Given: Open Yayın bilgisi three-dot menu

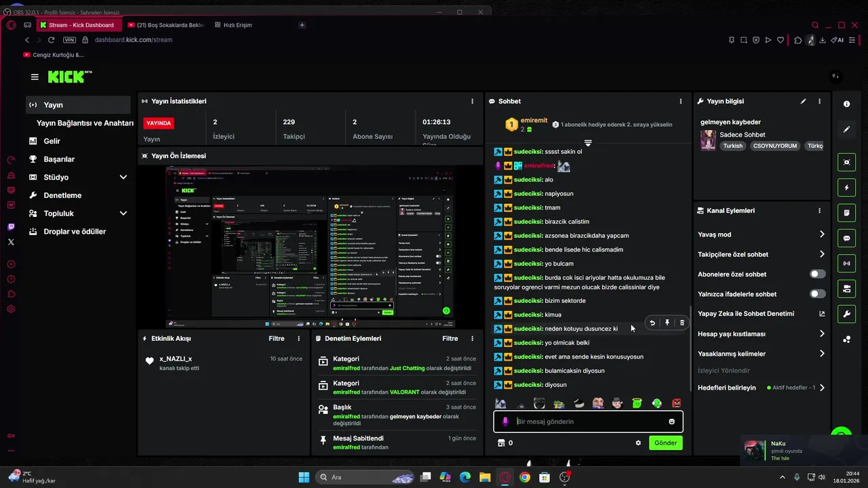Looking at the screenshot, I should (819, 101).
